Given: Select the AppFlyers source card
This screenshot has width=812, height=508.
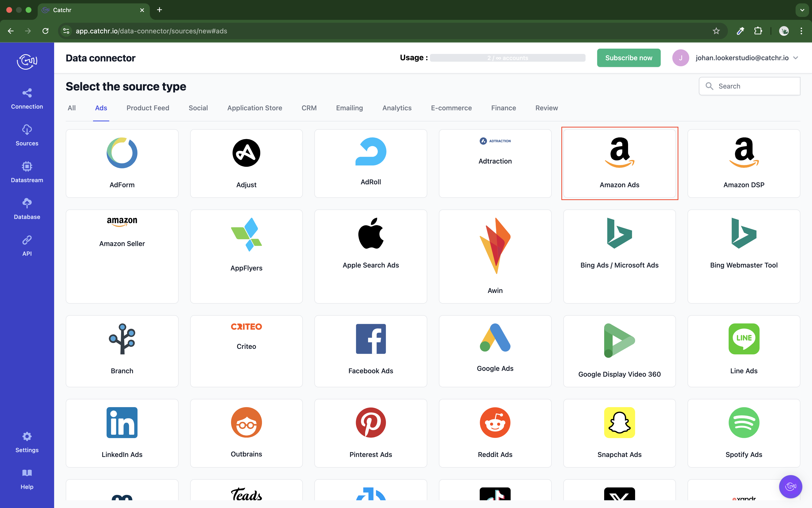Looking at the screenshot, I should point(246,257).
